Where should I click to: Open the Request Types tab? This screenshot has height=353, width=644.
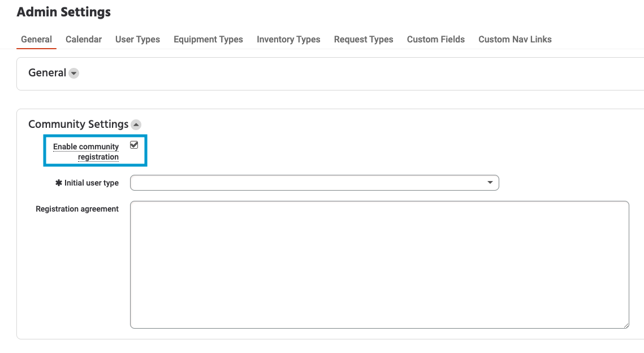click(364, 40)
